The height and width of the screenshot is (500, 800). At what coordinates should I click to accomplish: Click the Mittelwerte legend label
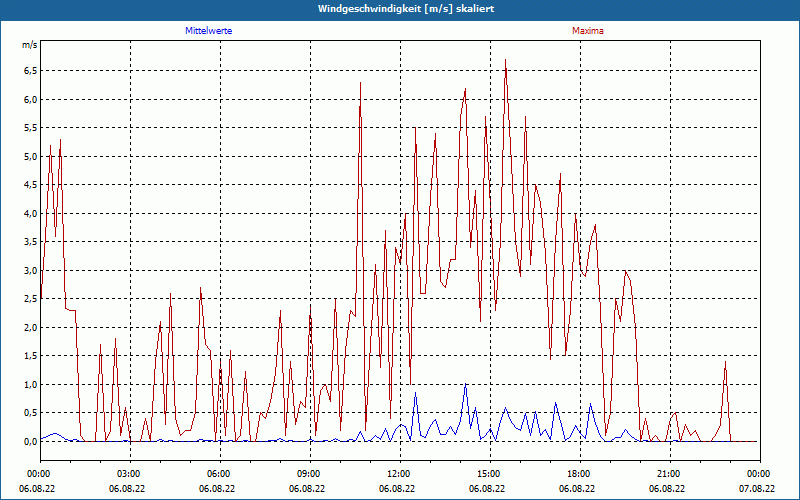pos(208,31)
